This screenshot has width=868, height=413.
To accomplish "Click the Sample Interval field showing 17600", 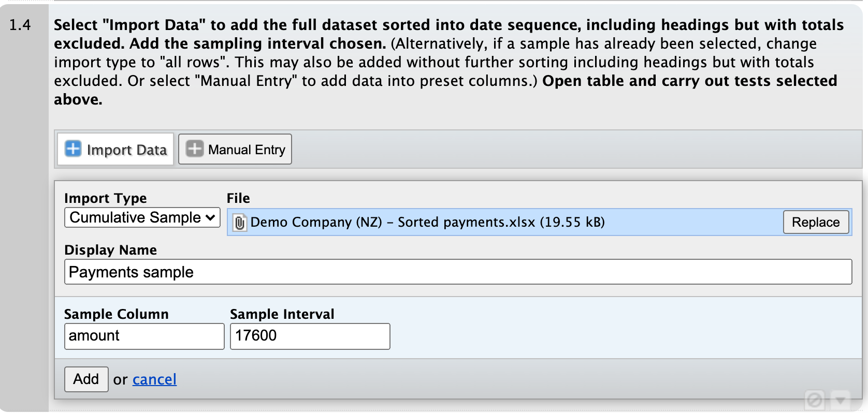I will click(x=309, y=336).
